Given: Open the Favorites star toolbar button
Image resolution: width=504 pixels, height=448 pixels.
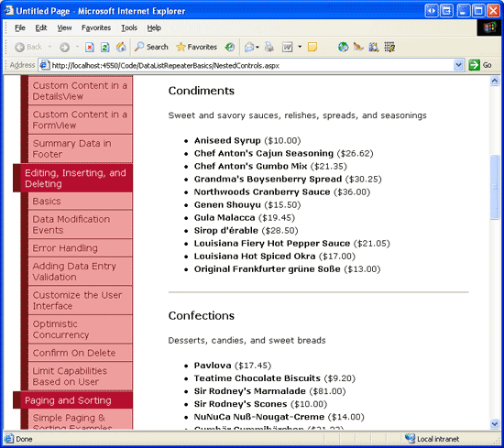Looking at the screenshot, I should [197, 47].
